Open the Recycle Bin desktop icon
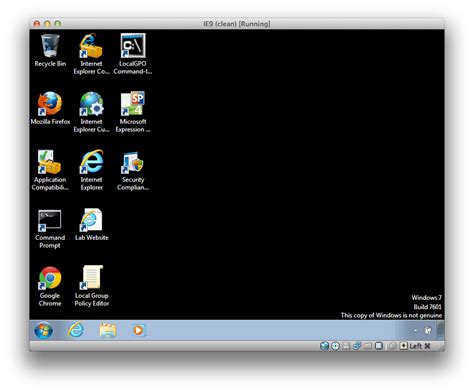Screen dimensions: 474x392 pos(50,51)
